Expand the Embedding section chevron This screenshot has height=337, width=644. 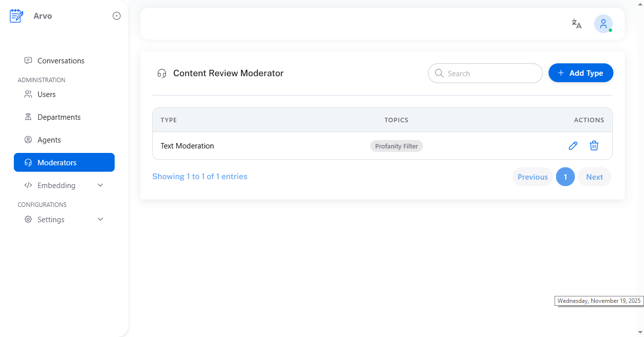(100, 185)
